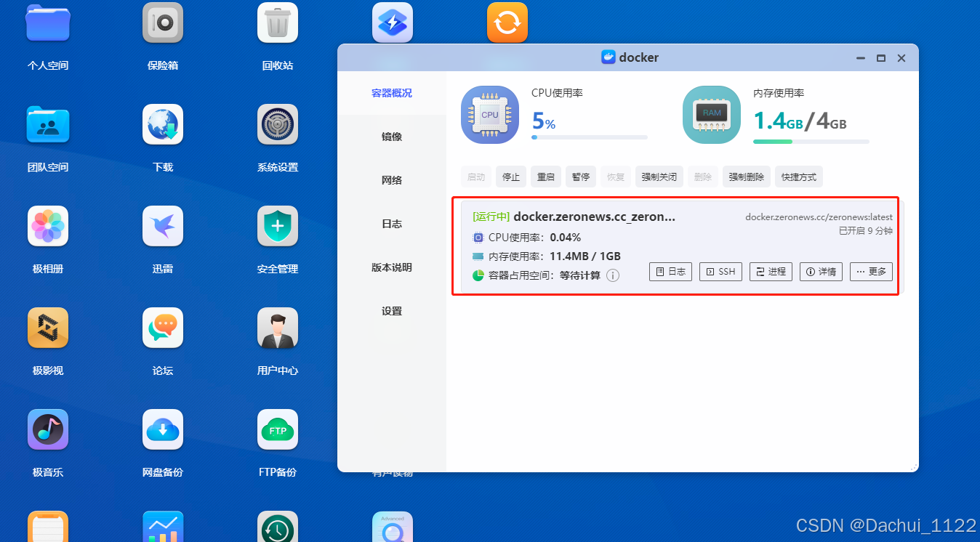
Task: Switch to the 镜像 tab
Action: pyautogui.click(x=392, y=137)
